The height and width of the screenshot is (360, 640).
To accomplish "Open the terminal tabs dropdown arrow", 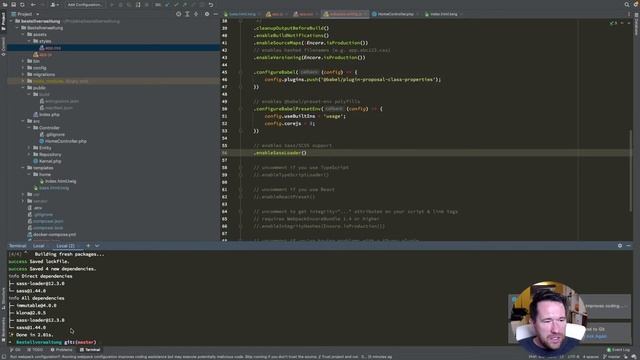I will point(97,246).
